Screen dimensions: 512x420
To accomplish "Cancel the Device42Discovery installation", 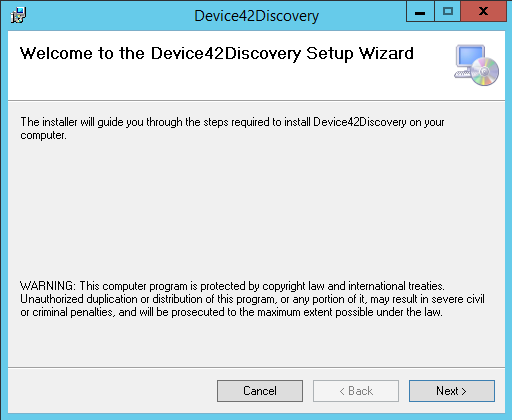I will point(260,391).
